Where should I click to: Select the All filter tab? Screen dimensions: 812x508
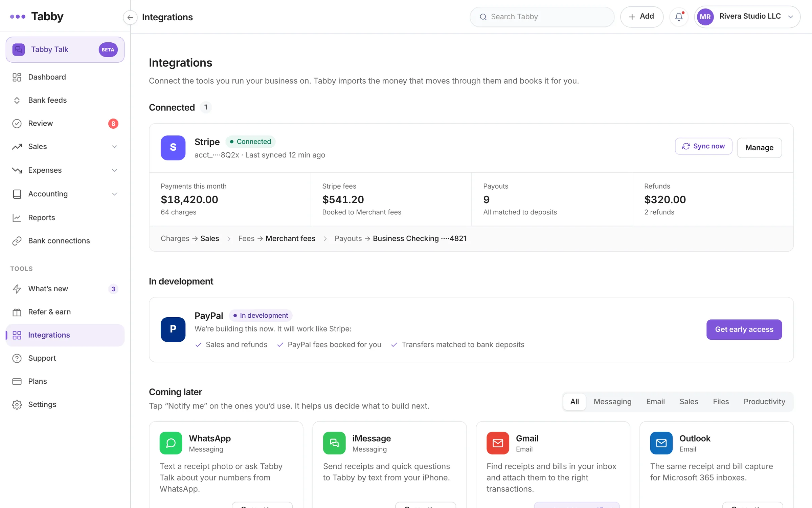tap(574, 402)
